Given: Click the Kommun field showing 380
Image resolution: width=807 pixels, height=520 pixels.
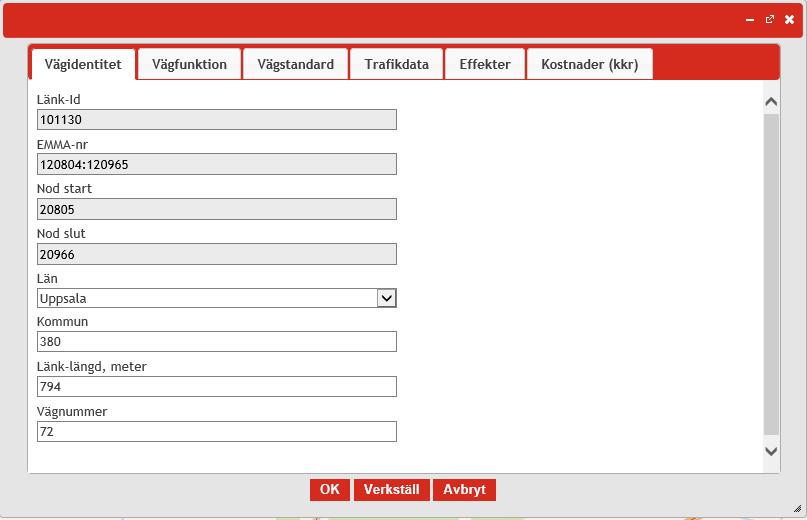Looking at the screenshot, I should [217, 341].
